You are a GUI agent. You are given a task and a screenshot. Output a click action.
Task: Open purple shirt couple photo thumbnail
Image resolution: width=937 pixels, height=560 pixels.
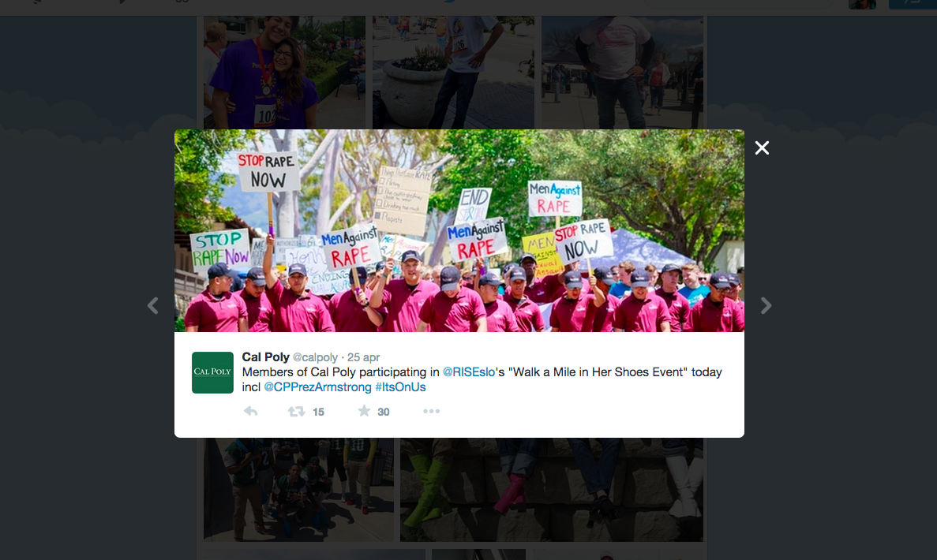click(284, 73)
